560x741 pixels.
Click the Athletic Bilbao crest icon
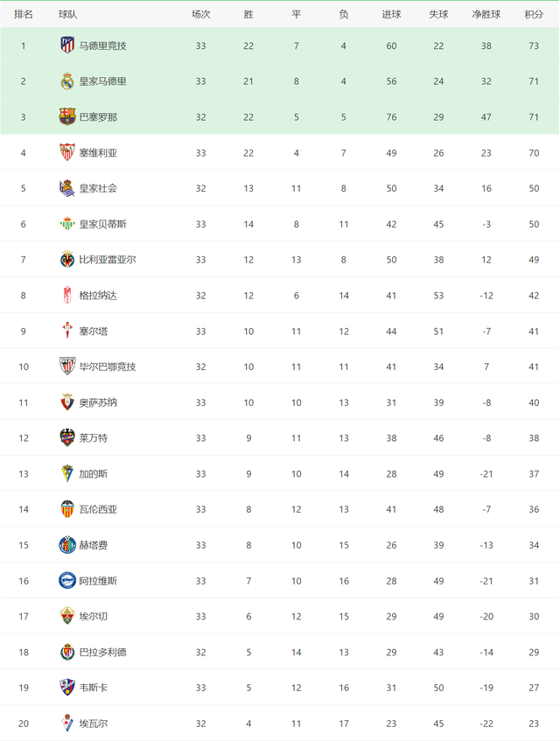pyautogui.click(x=67, y=367)
